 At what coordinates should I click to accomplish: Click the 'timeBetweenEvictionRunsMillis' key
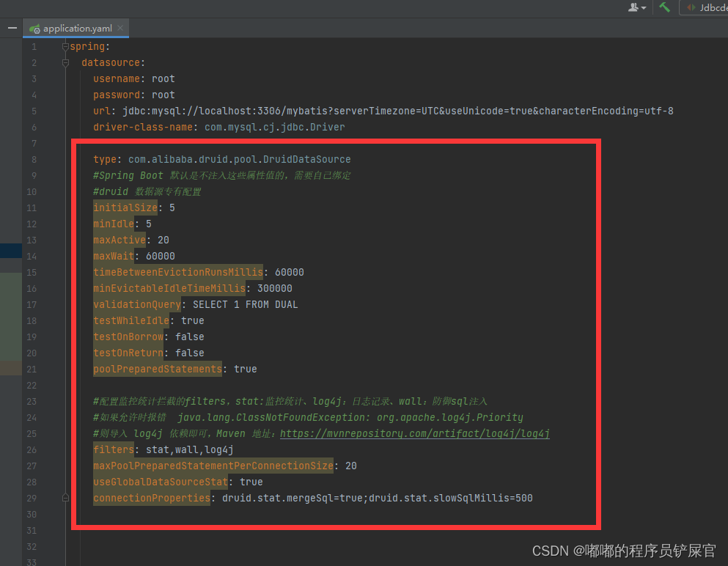(x=178, y=272)
